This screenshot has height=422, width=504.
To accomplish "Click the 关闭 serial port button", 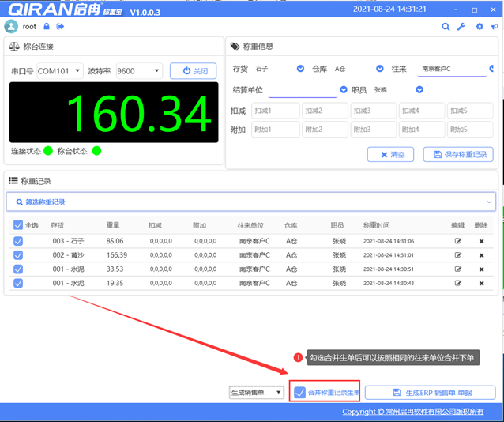I will pos(193,71).
